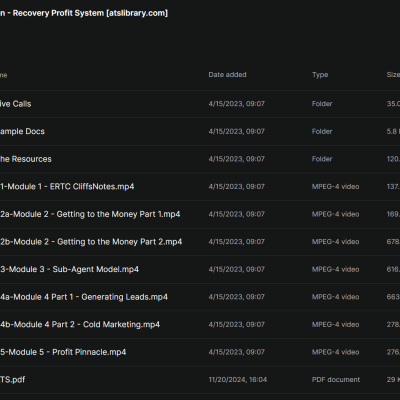
Task: Click size cell of TS.pdf row
Action: (x=393, y=380)
